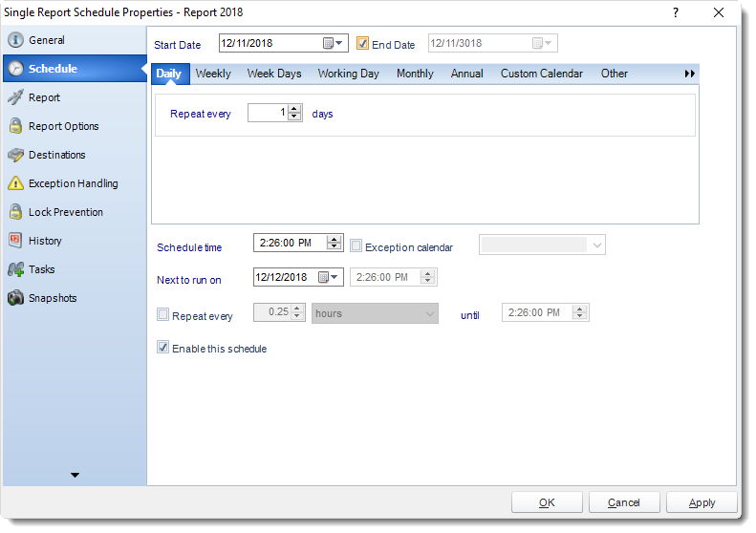Open the End Date calendar picker
This screenshot has height=533, width=756.
tap(542, 43)
